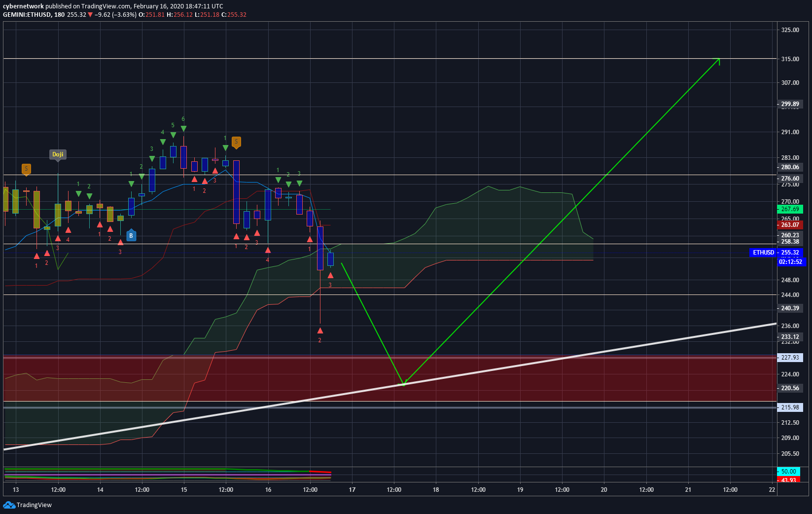Select the green down-arrow under count 6

point(183,129)
